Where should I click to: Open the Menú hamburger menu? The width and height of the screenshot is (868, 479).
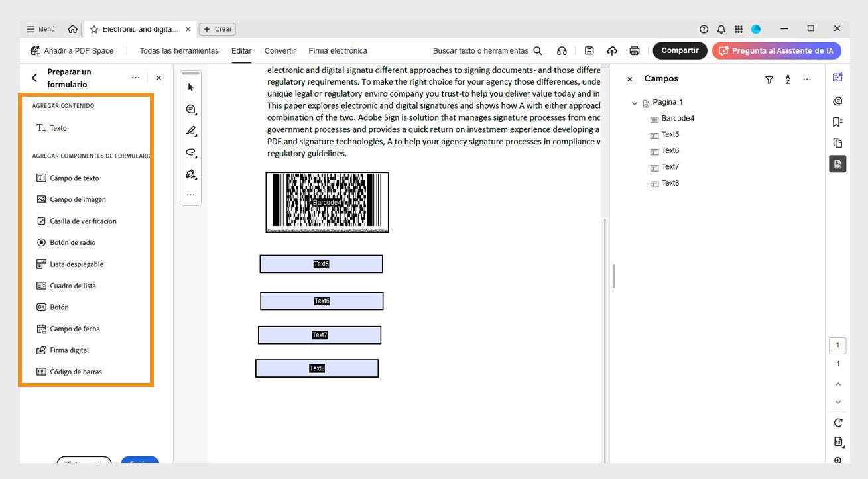[40, 29]
